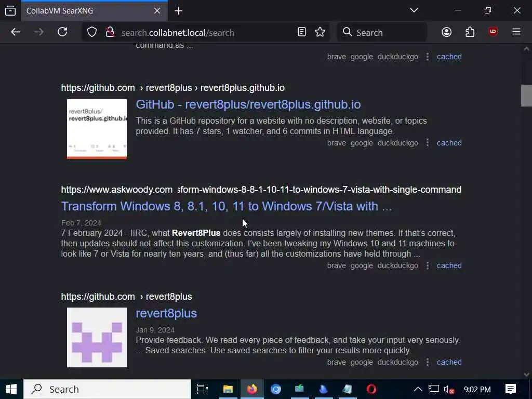
Task: Open network status tray icon
Action: point(434,389)
